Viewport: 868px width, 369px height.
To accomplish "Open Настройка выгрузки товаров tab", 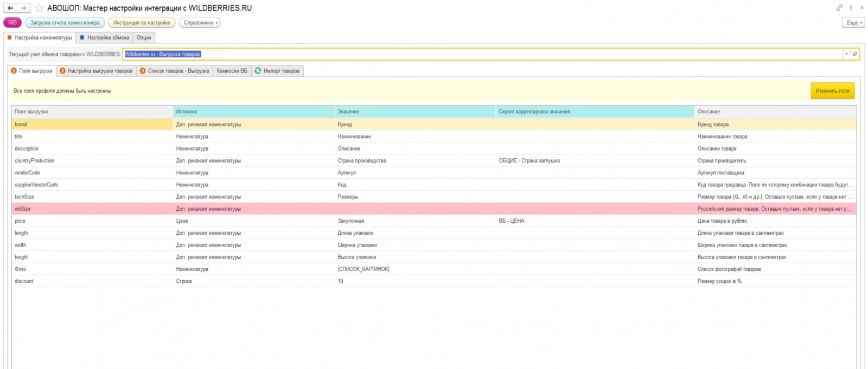I will coord(96,71).
